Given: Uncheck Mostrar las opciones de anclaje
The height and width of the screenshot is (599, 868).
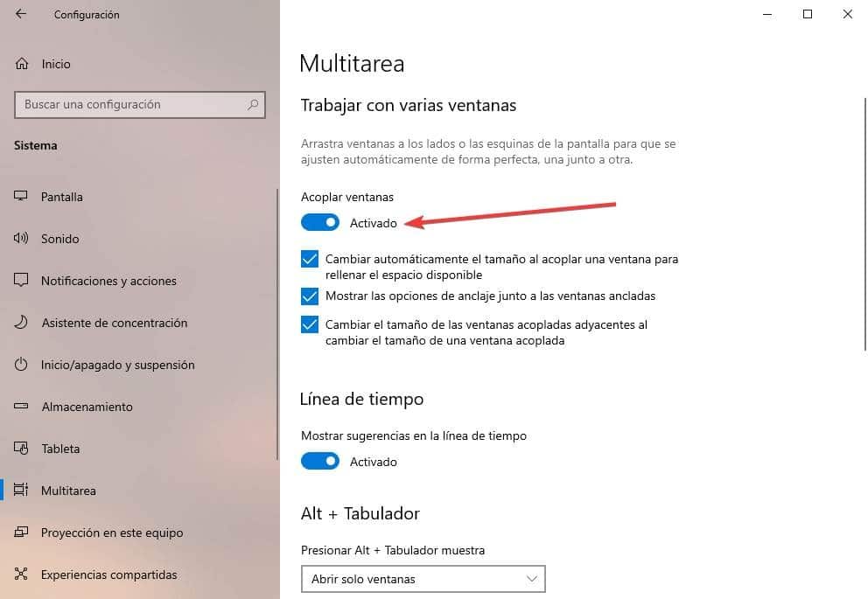Looking at the screenshot, I should point(310,296).
